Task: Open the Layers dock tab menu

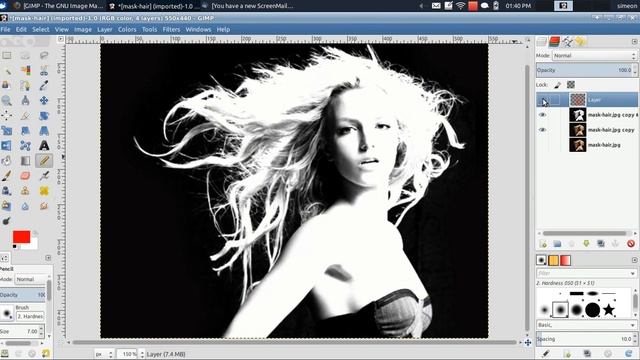Action: tap(634, 42)
